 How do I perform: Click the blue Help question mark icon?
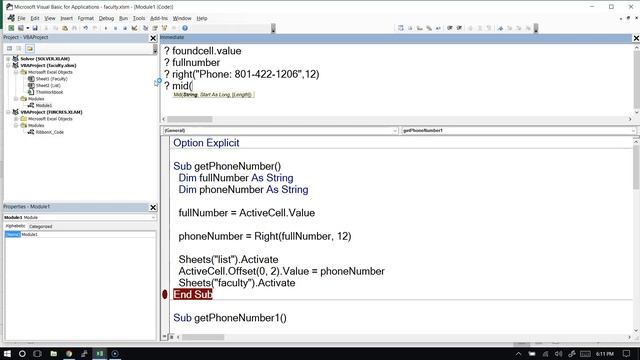pyautogui.click(x=185, y=28)
